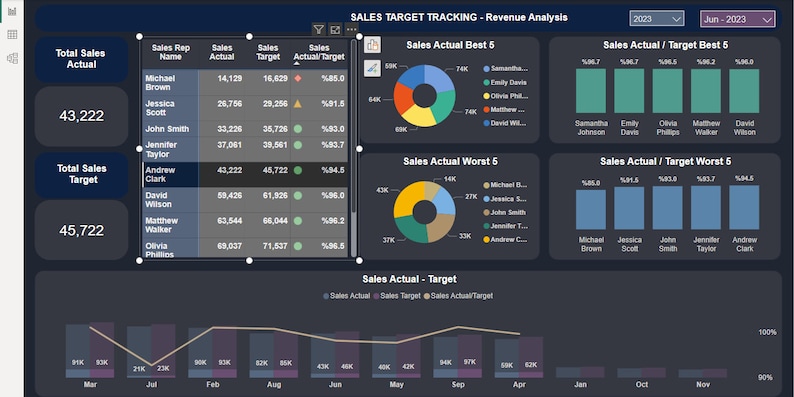The width and height of the screenshot is (794, 397).
Task: Open More options ellipsis on table visual
Action: (x=351, y=30)
